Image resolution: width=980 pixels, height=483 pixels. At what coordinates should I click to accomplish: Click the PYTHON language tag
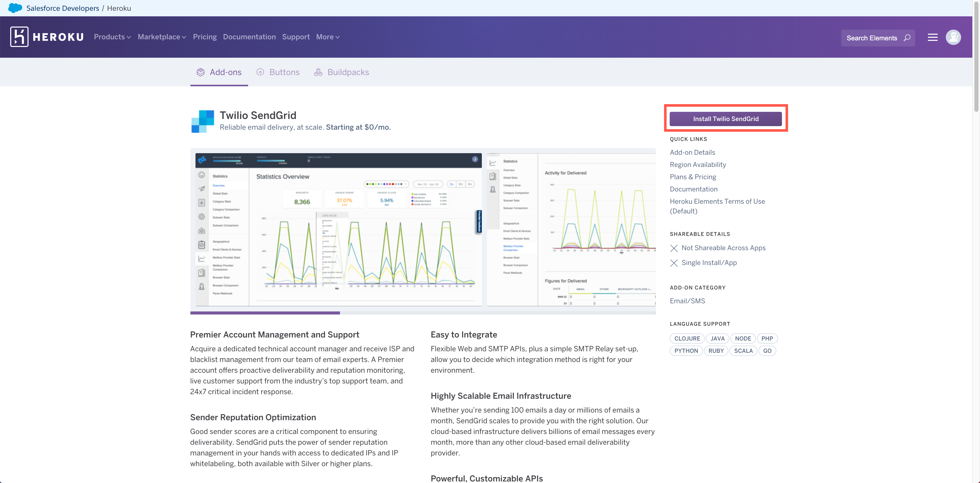click(686, 351)
